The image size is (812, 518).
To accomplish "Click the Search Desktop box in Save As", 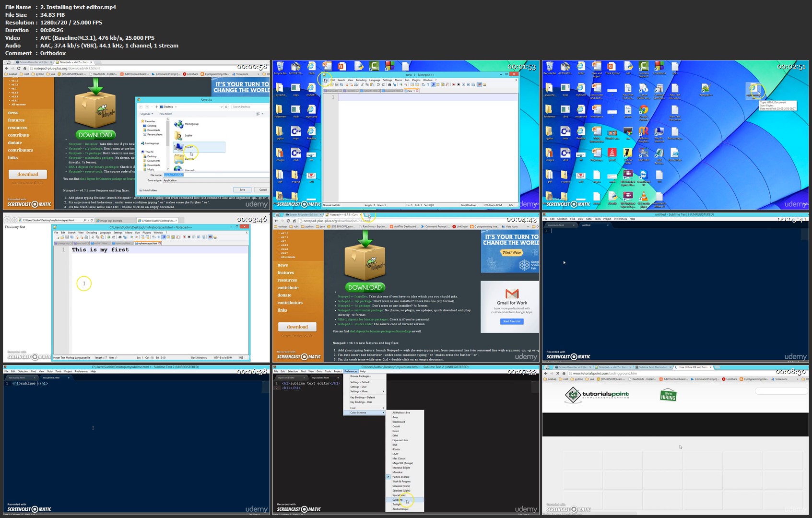I will [x=249, y=106].
